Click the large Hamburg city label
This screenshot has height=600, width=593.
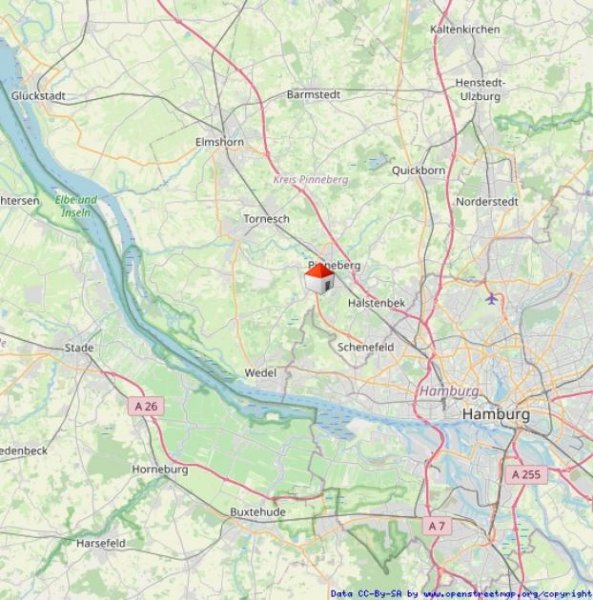coord(496,414)
